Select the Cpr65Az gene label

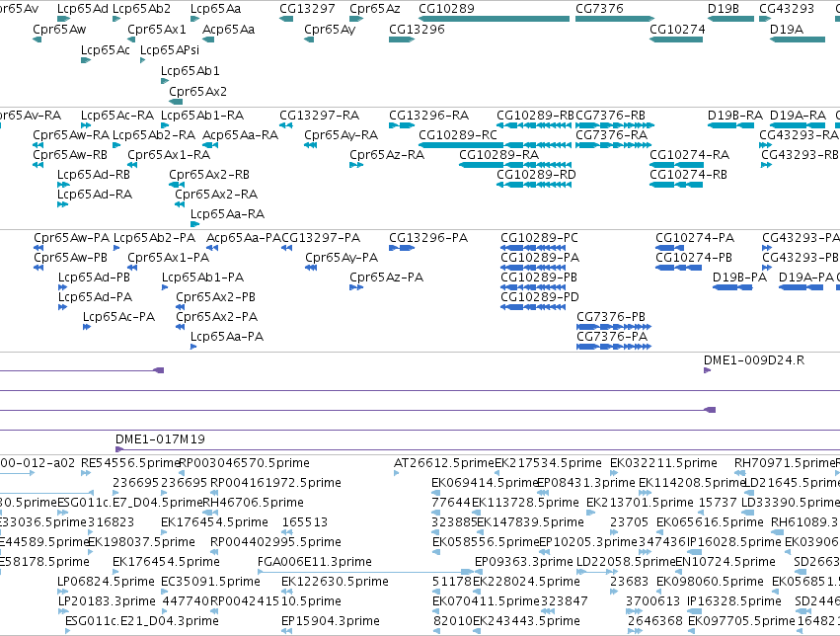click(x=374, y=9)
